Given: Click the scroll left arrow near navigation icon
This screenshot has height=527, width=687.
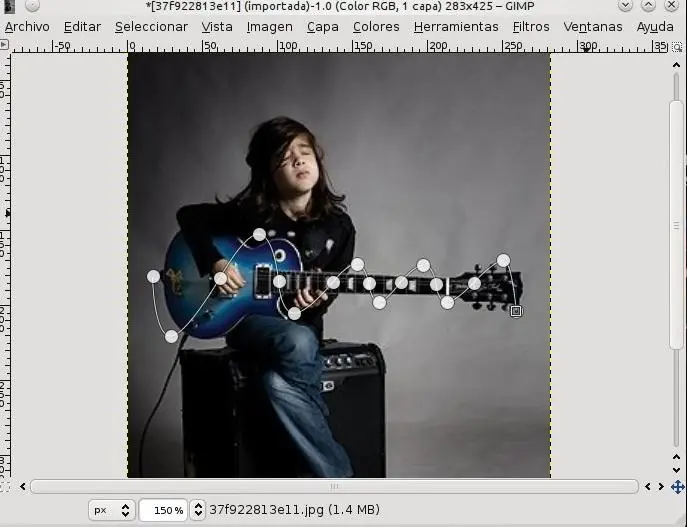Looking at the screenshot, I should pyautogui.click(x=648, y=486).
